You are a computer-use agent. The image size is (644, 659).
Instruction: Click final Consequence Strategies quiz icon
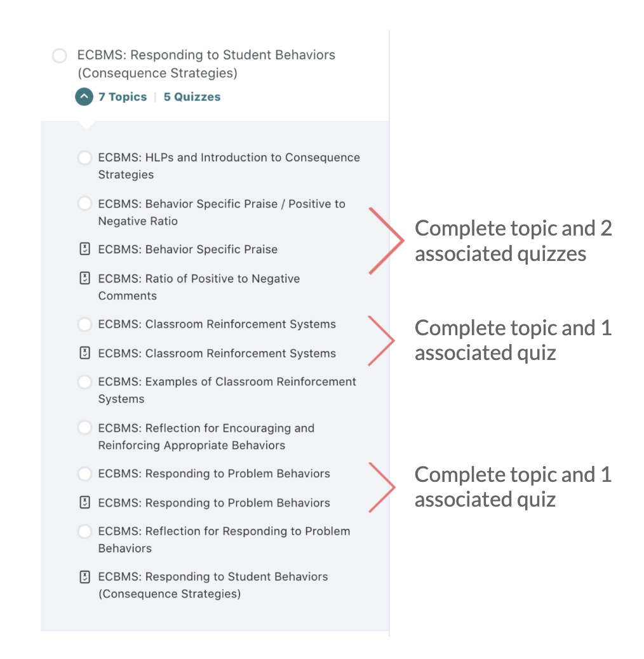84,577
